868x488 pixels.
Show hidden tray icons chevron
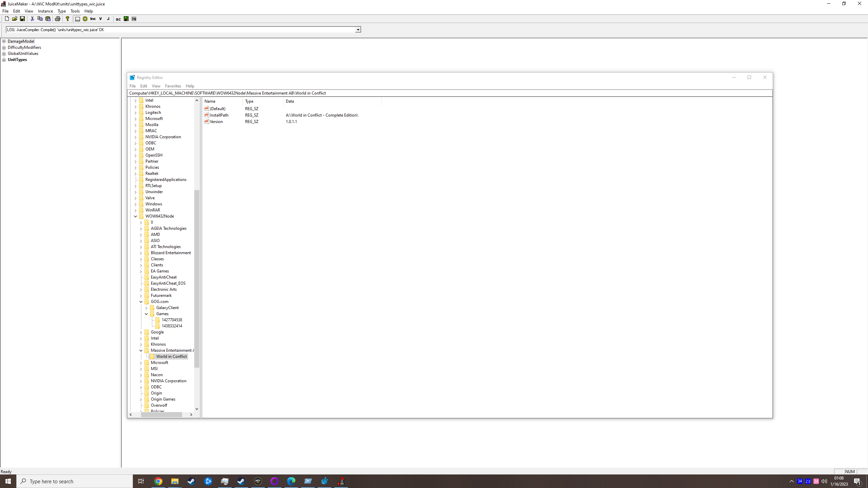(792, 481)
